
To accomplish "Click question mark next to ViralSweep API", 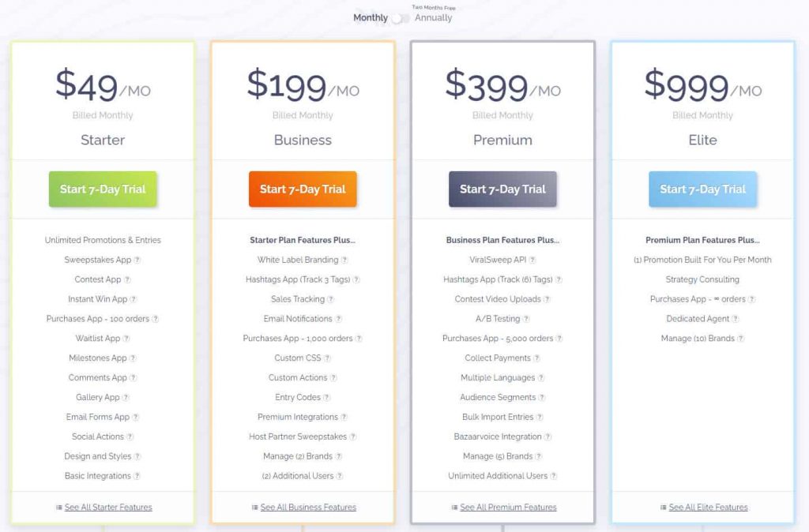I will coord(532,260).
